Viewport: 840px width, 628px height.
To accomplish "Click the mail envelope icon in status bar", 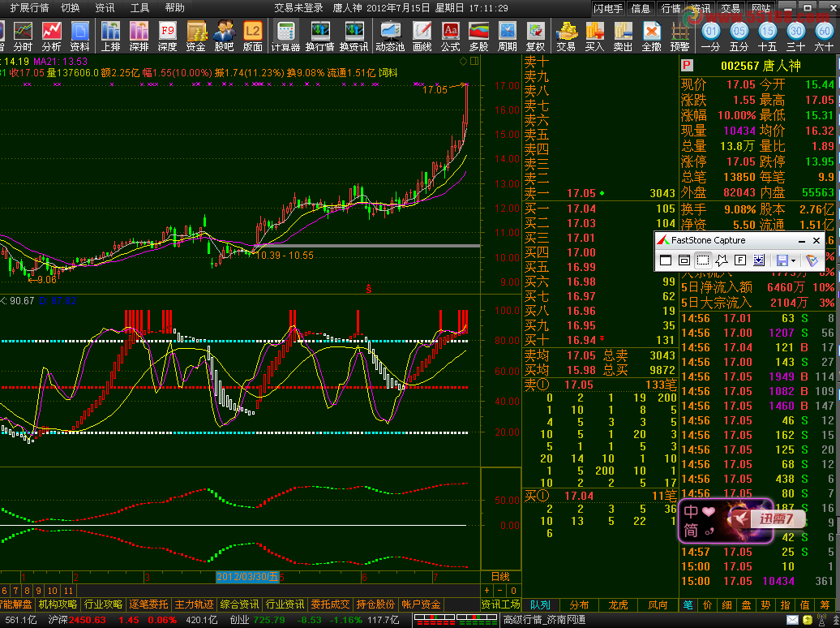I will (792, 620).
